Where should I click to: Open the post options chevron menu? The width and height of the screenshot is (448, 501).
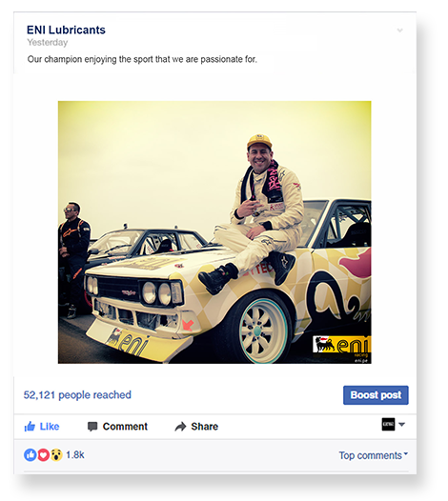(399, 30)
